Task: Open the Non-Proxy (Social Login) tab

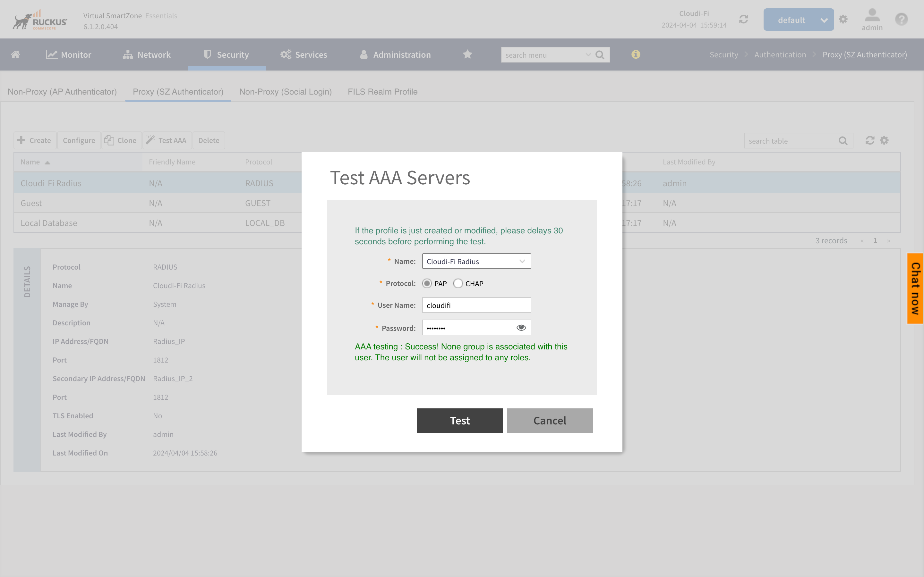Action: tap(285, 92)
